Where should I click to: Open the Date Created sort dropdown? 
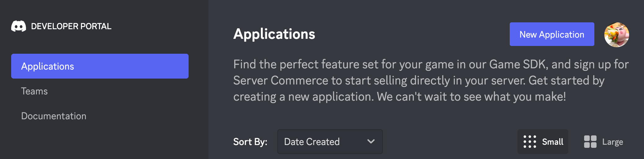330,142
